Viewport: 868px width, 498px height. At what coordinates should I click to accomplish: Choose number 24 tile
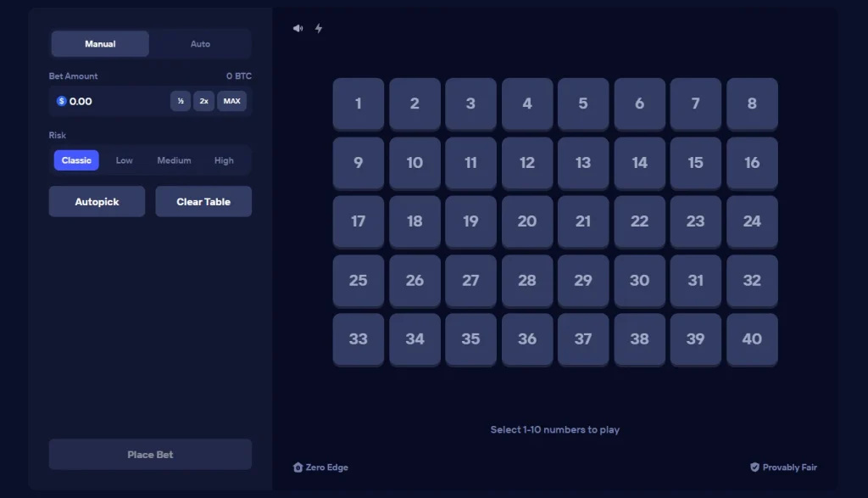752,221
